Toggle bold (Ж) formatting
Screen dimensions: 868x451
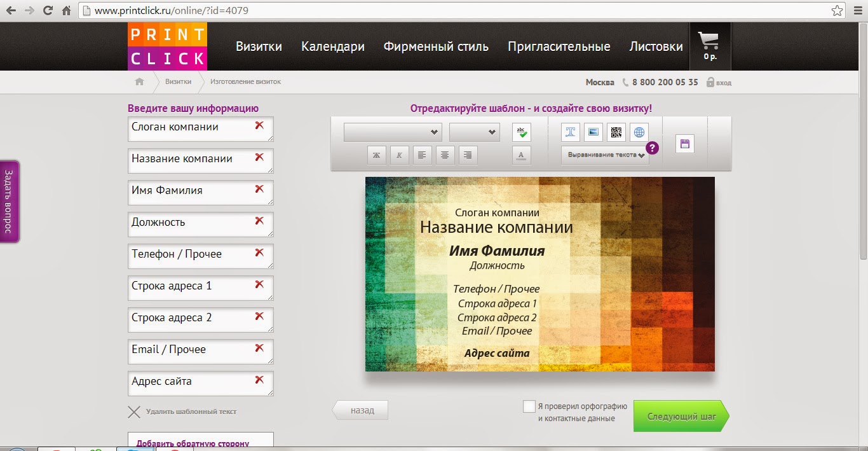coord(376,155)
